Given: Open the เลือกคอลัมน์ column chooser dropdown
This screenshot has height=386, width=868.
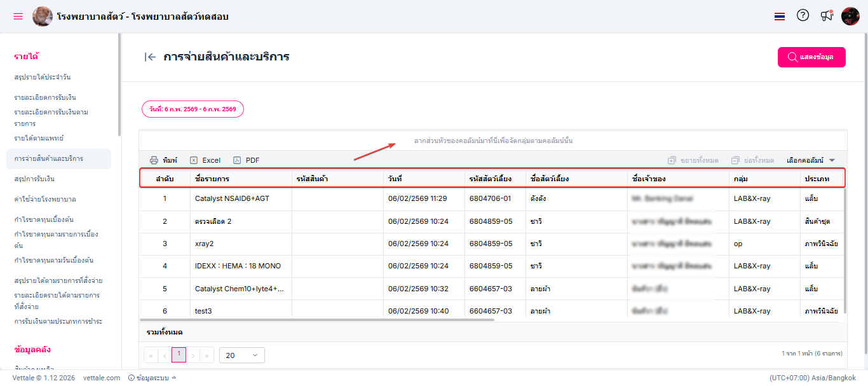Looking at the screenshot, I should click(x=810, y=160).
